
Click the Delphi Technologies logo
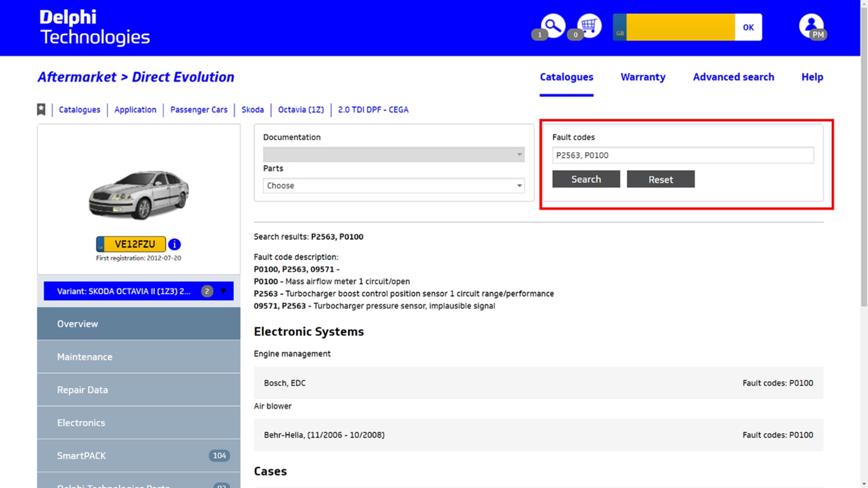[x=95, y=28]
